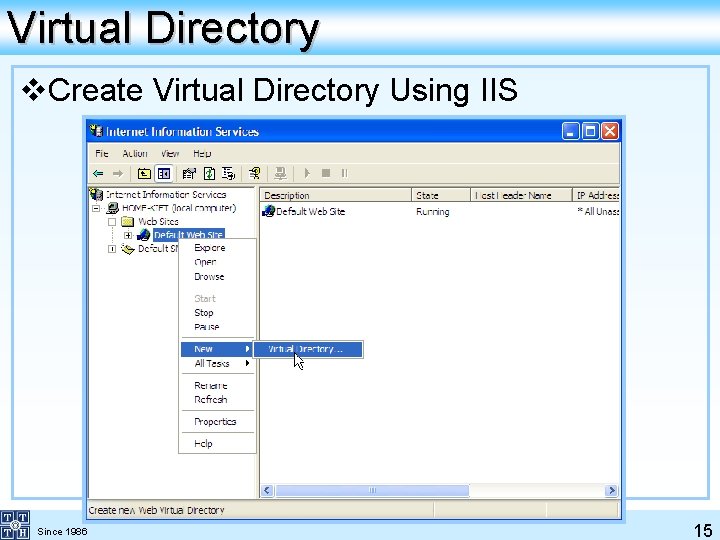Select Internet Information Services root tree item
Image resolution: width=720 pixels, height=540 pixels.
(x=166, y=195)
